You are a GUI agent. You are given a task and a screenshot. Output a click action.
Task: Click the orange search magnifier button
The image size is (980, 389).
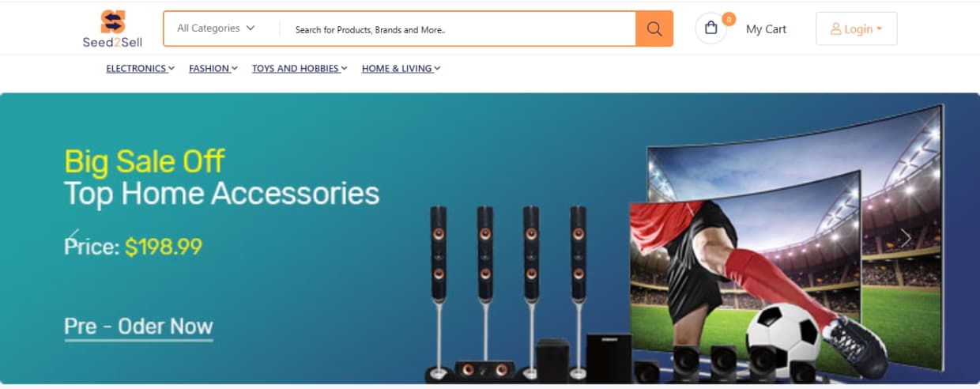654,28
